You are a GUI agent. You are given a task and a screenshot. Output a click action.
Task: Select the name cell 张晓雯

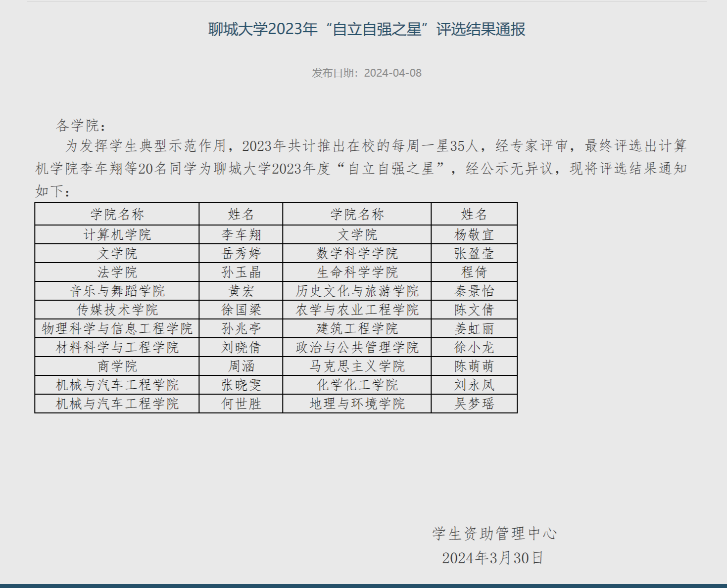[x=241, y=385]
